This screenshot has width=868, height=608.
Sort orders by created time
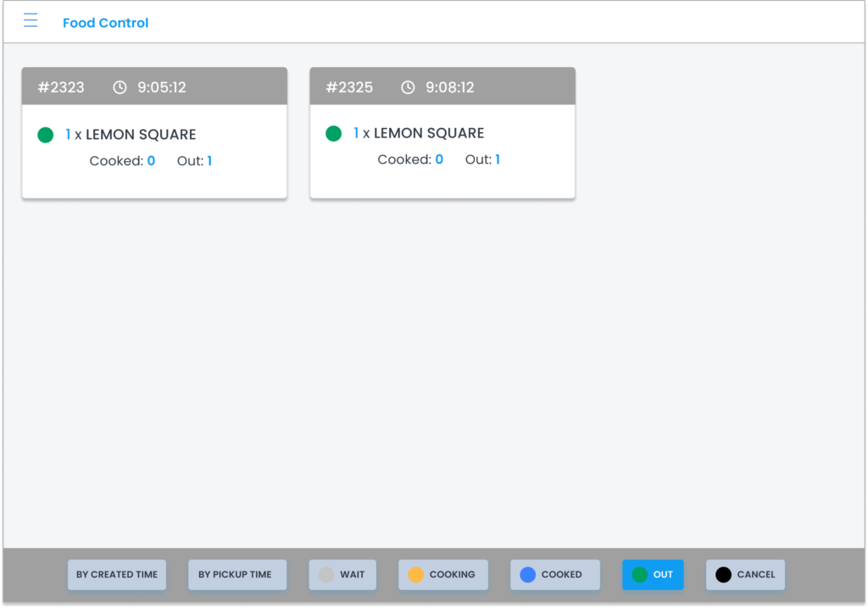tap(117, 574)
